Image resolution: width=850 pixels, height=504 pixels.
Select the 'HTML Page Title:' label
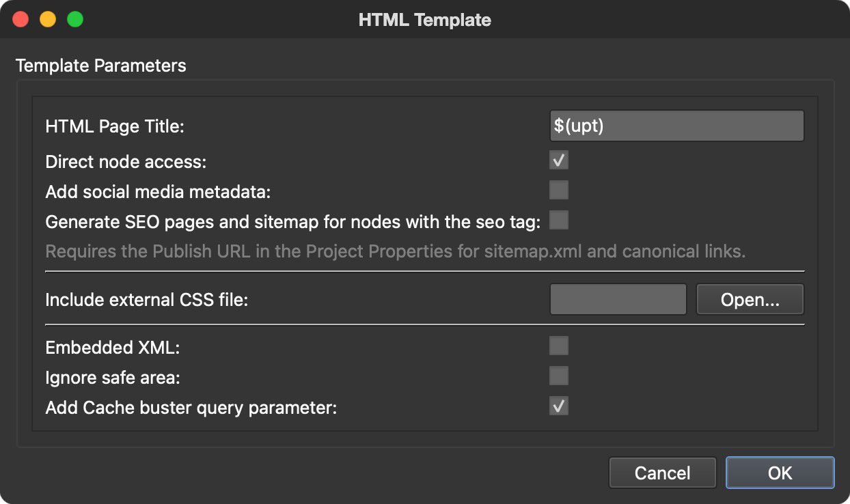tap(115, 126)
